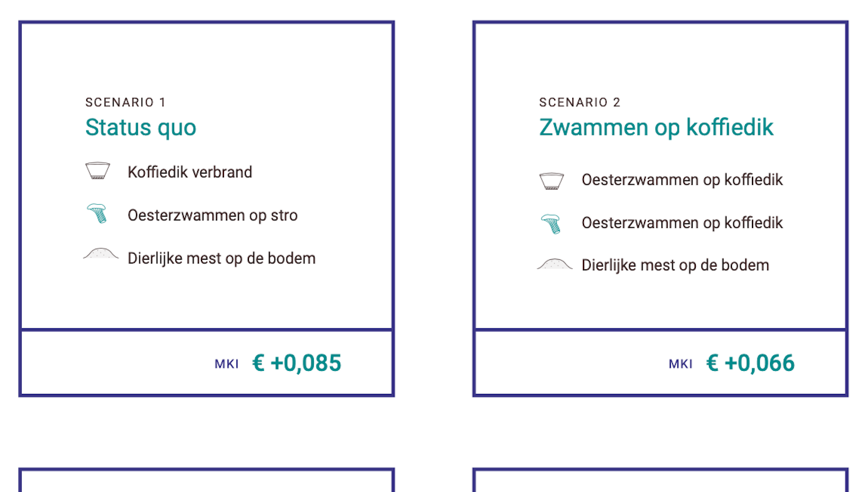Click the coffee filter icon in Scenario 2

552,180
